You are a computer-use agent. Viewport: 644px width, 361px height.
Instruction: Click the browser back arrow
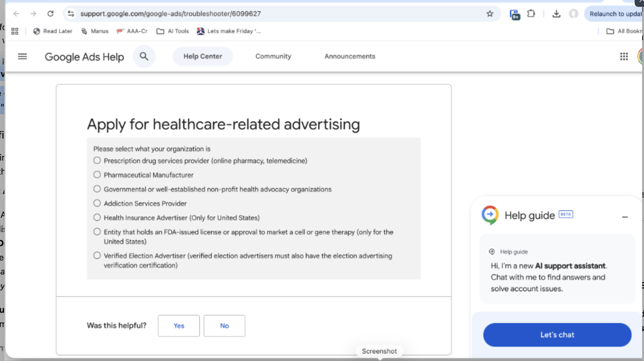[17, 14]
